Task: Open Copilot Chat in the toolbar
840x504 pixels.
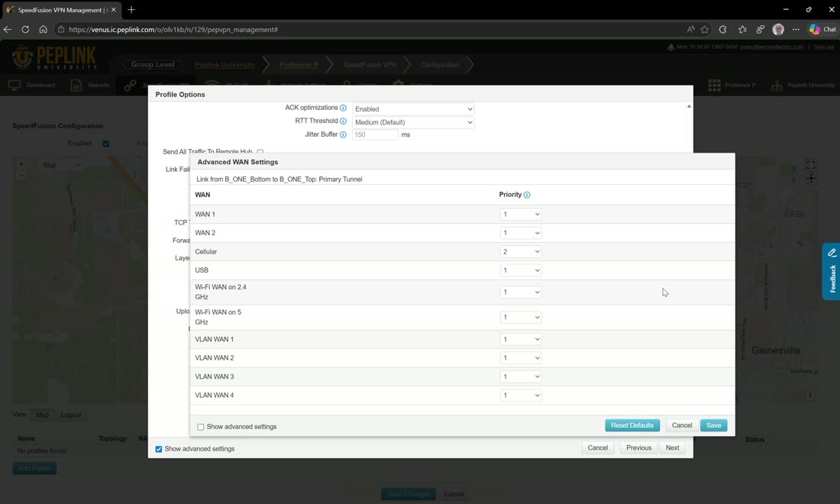Action: [x=822, y=30]
